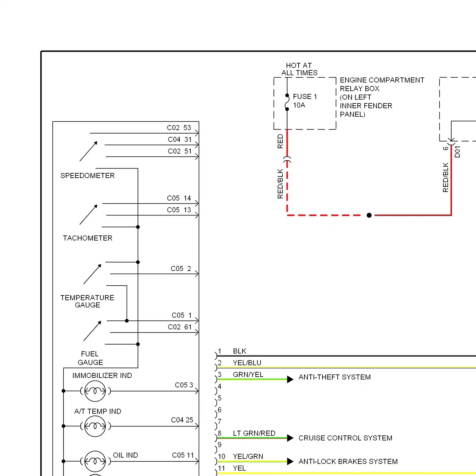Viewport: 476px width, 476px height.
Task: Click the YEL/BLU wire label at pin 2
Action: pyautogui.click(x=247, y=363)
